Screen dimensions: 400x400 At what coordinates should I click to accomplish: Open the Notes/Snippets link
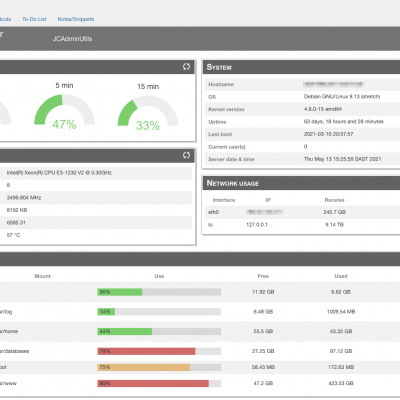point(76,19)
